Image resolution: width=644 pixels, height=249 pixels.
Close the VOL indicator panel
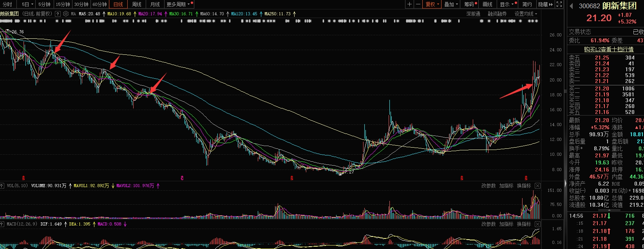tap(537, 186)
